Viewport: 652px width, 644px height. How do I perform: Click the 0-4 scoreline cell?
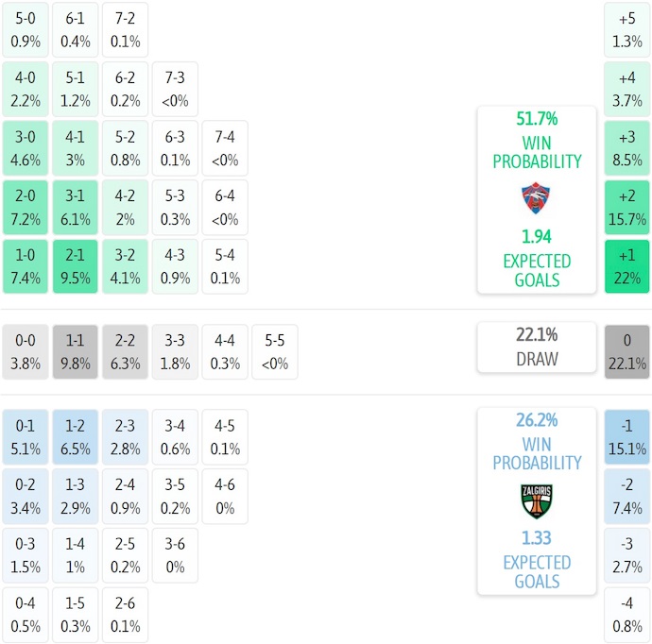(26, 615)
